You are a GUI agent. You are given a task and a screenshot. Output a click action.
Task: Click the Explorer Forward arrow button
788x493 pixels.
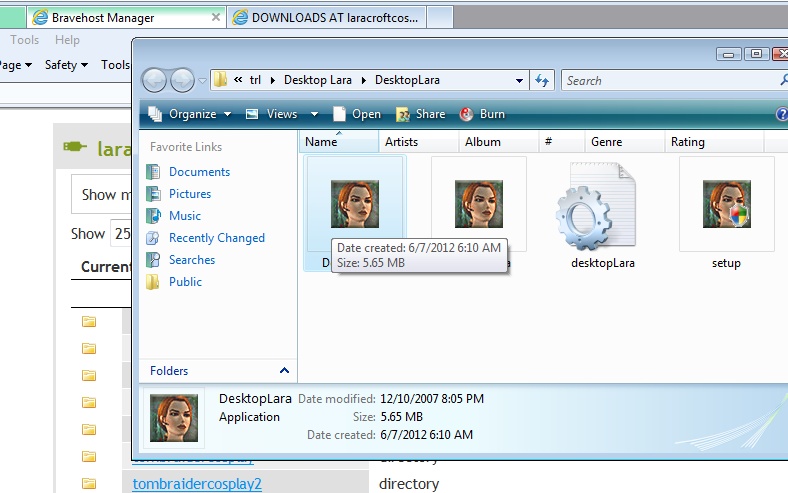coord(182,80)
